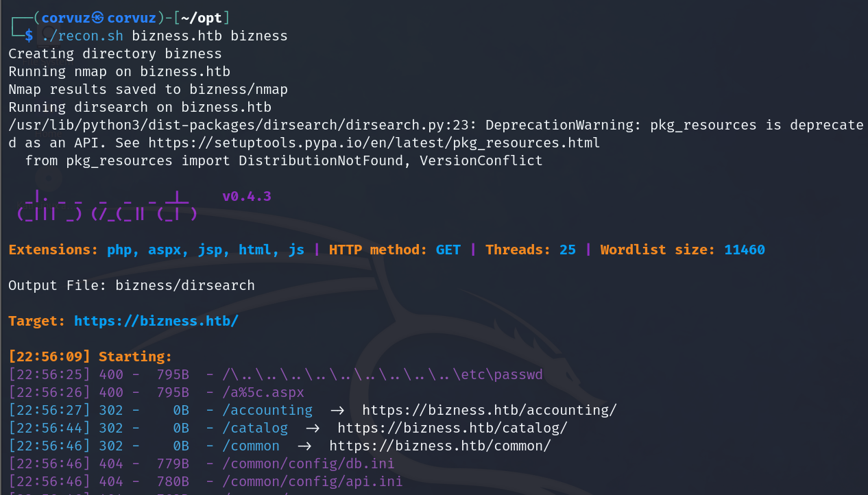Open the setuptools.pypa.io pkg_resources URL

tap(374, 143)
